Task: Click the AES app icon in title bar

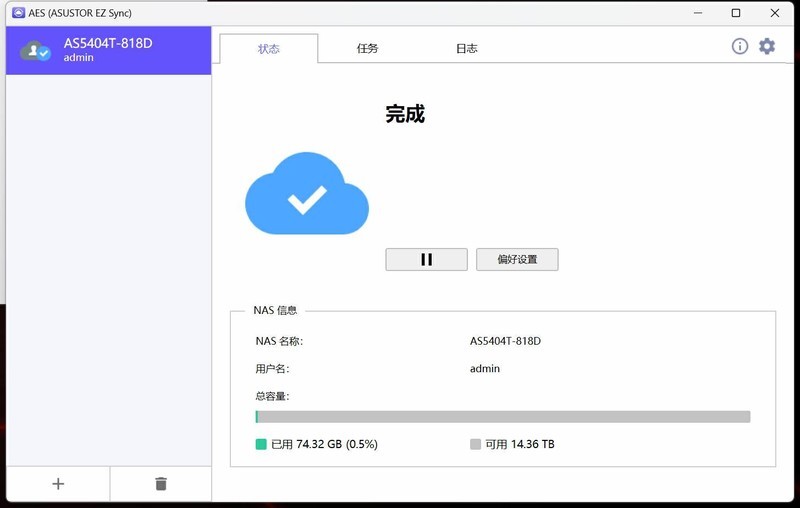Action: pyautogui.click(x=18, y=13)
